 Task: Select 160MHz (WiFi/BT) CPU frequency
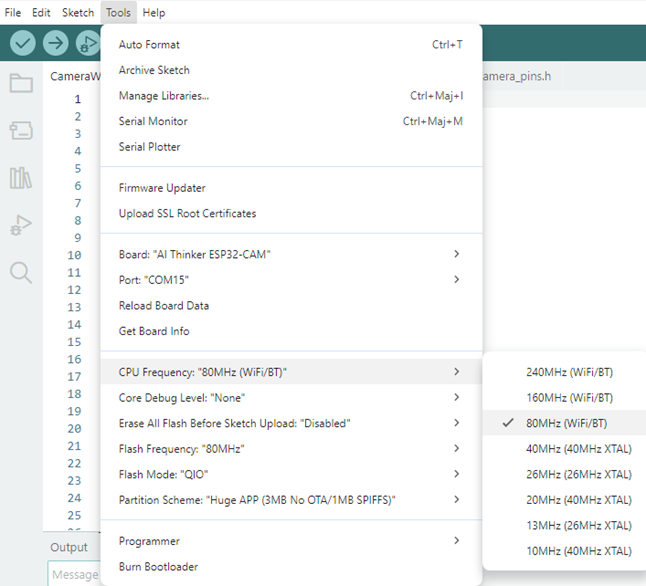click(569, 397)
